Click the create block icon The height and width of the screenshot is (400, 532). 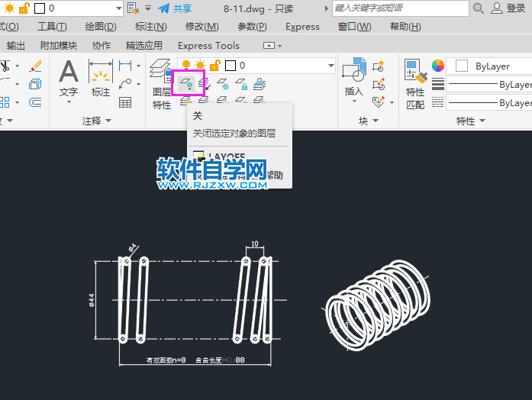point(379,66)
